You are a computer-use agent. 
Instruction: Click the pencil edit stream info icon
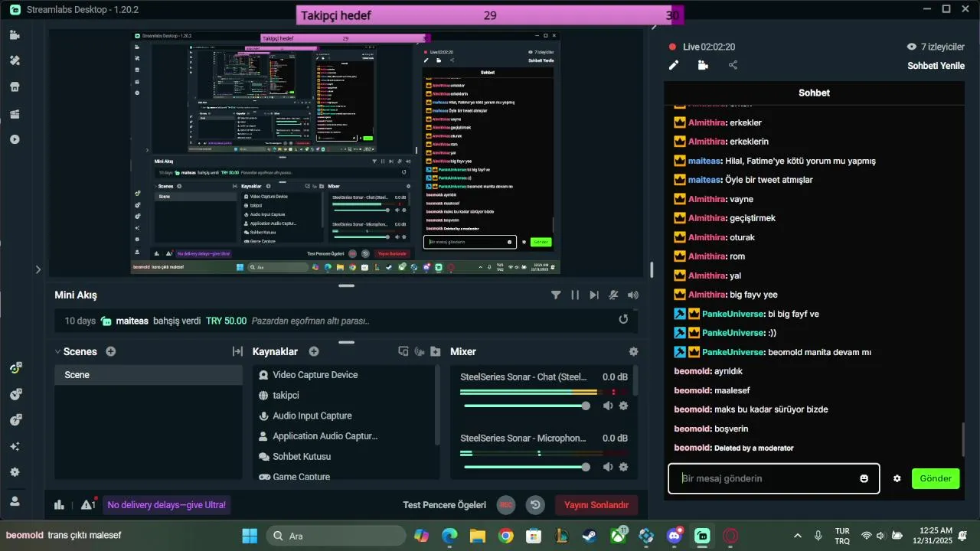point(674,65)
